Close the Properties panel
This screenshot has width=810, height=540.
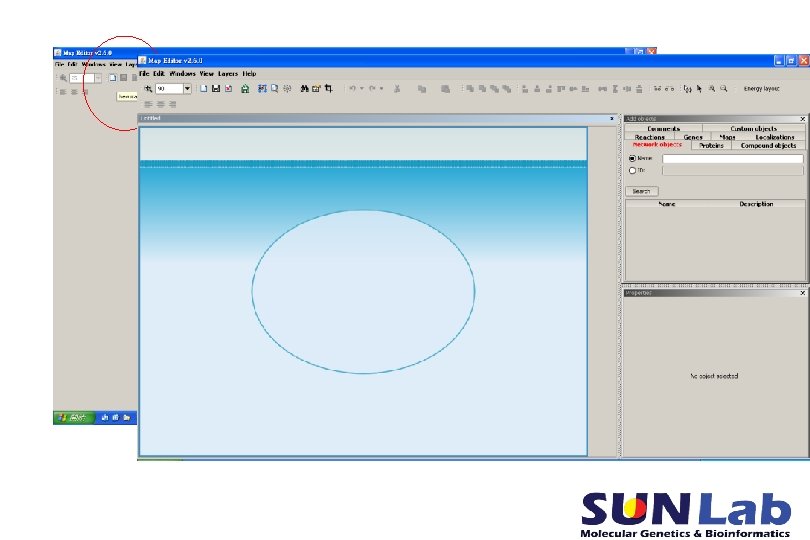[802, 293]
